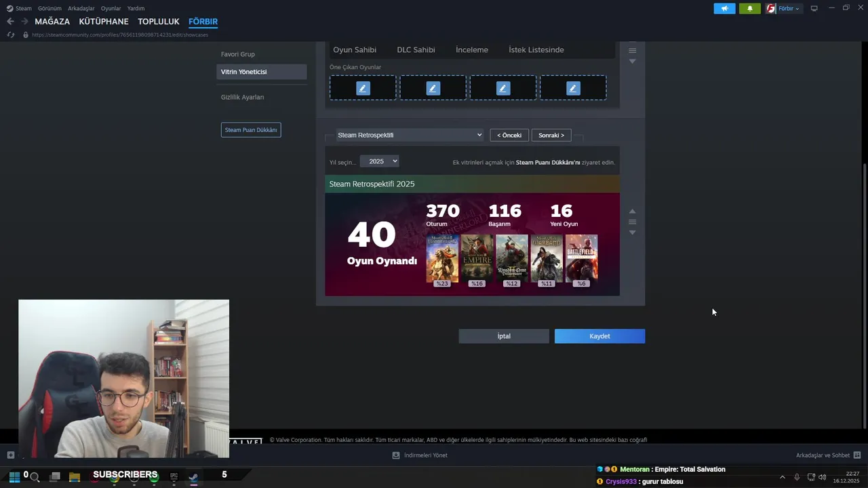Go to the KÜTÜPHANE section

pyautogui.click(x=104, y=22)
